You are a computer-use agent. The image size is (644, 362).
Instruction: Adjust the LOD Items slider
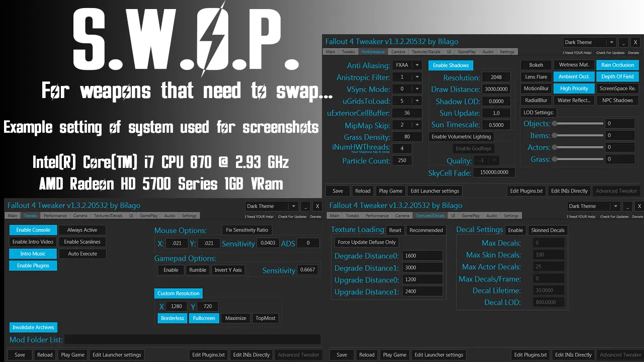(x=578, y=135)
